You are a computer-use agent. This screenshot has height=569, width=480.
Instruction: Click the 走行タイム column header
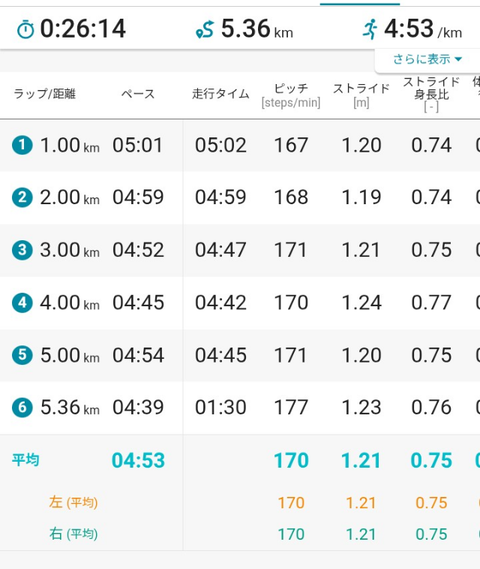pos(221,94)
